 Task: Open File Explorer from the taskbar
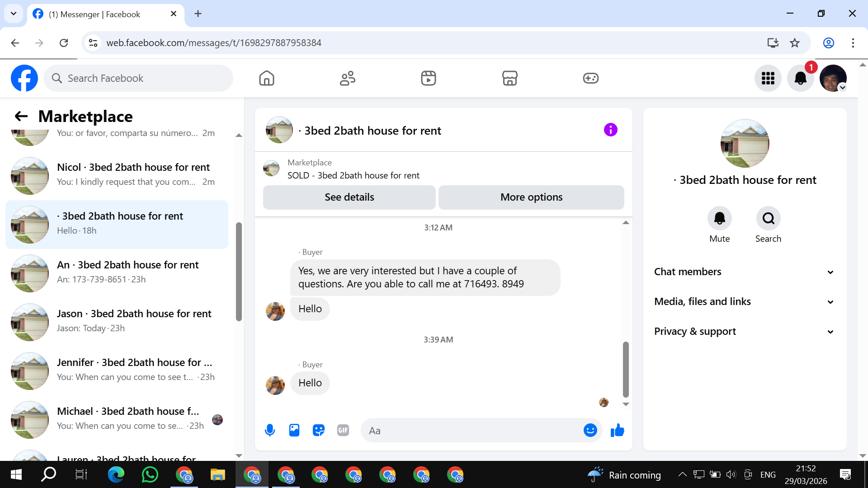(217, 474)
